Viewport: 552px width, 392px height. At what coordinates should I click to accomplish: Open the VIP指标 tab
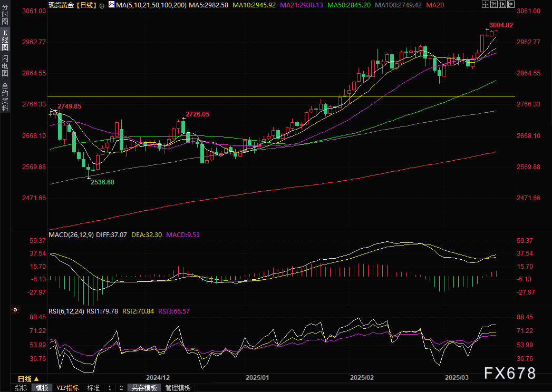click(x=67, y=388)
